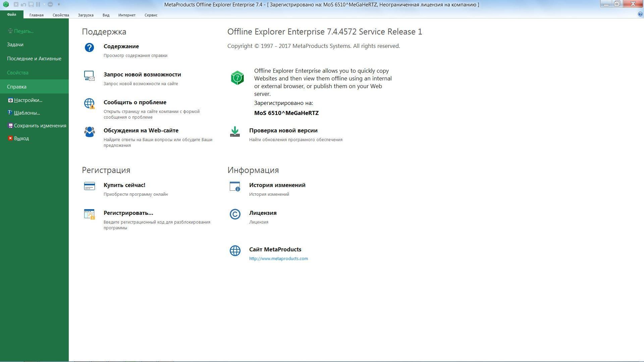Click the copyright symbol icon for Лицензия

(x=235, y=214)
